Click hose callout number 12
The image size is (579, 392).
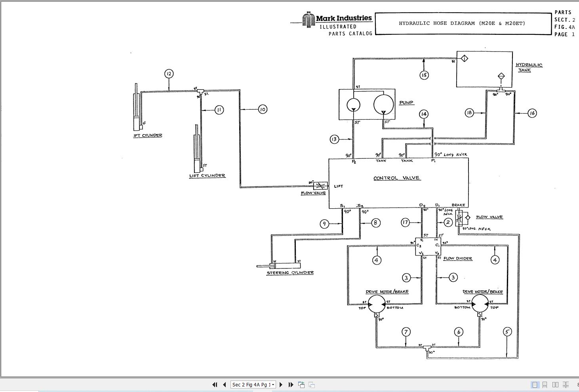point(169,74)
